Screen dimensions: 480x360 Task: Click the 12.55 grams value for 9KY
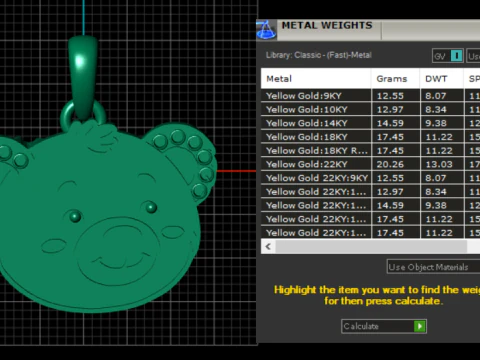(x=396, y=96)
